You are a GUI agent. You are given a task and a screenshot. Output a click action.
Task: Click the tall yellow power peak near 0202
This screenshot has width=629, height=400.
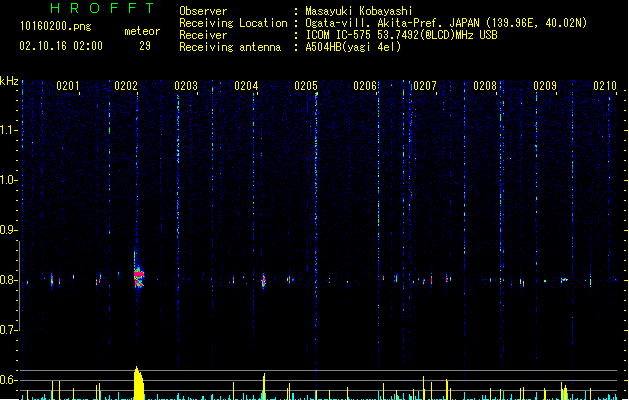tap(139, 383)
